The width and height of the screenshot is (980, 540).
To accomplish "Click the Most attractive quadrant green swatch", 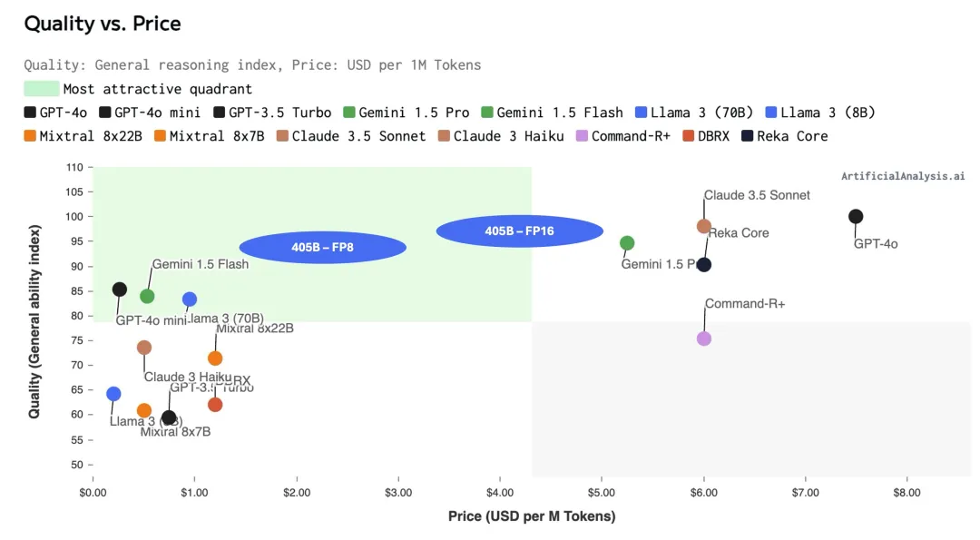I will [x=41, y=89].
